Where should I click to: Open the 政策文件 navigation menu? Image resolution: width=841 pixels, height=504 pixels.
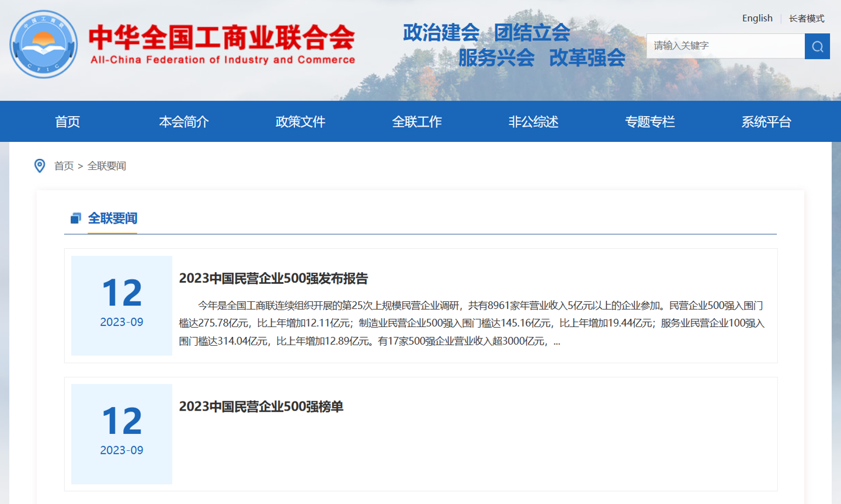pyautogui.click(x=300, y=121)
